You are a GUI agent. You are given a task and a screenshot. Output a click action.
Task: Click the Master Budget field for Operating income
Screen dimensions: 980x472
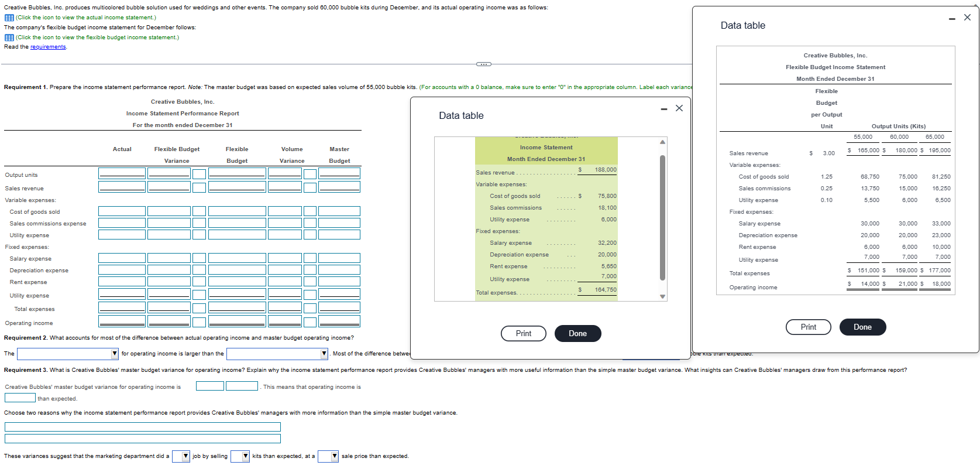pyautogui.click(x=339, y=321)
